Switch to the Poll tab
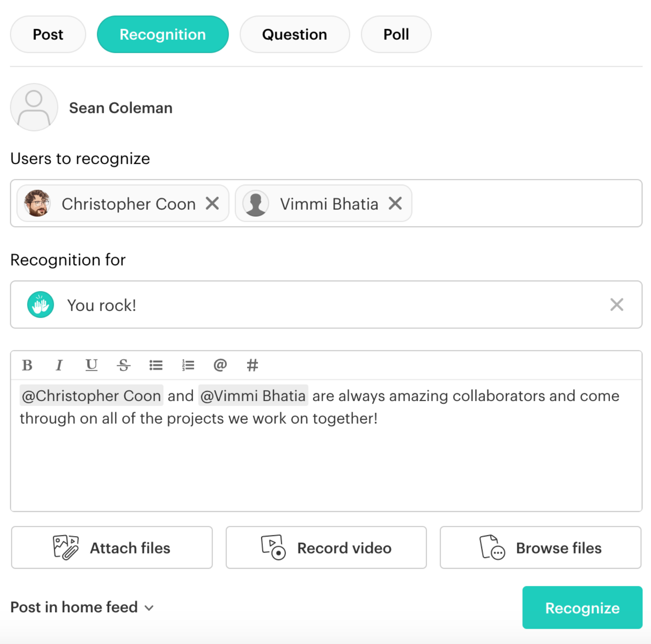Viewport: 651px width, 644px height. [395, 34]
